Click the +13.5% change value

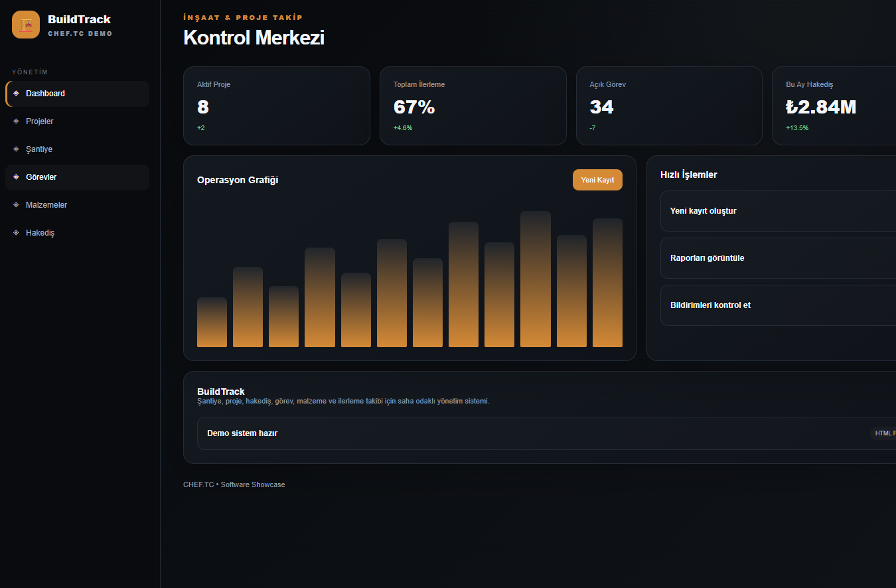(x=797, y=128)
